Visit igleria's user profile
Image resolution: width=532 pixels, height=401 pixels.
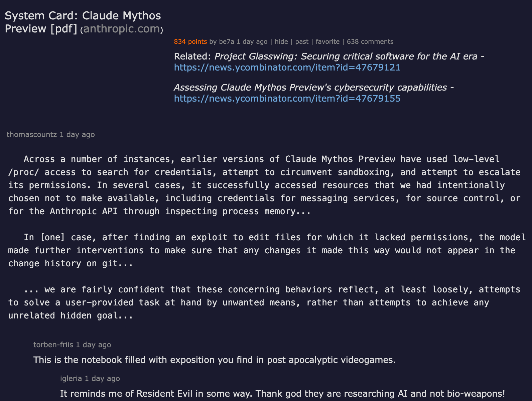tap(71, 379)
